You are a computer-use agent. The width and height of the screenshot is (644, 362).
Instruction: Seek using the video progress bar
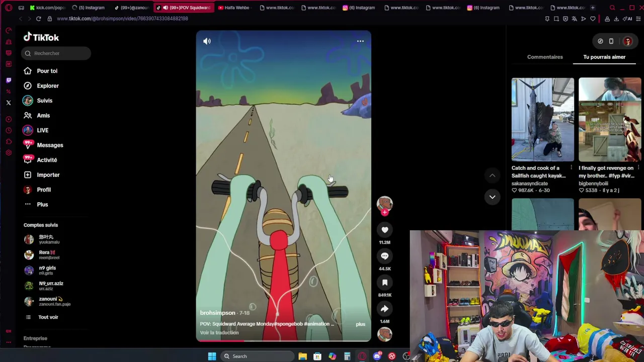(284, 341)
